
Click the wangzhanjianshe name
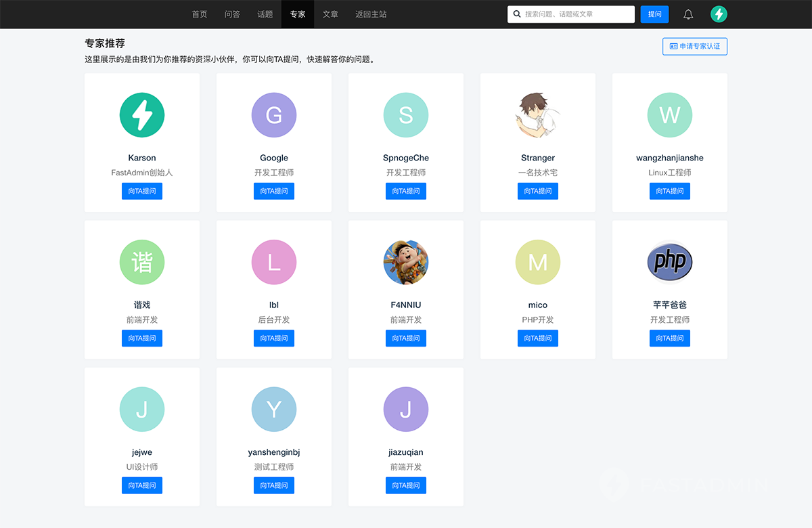670,158
